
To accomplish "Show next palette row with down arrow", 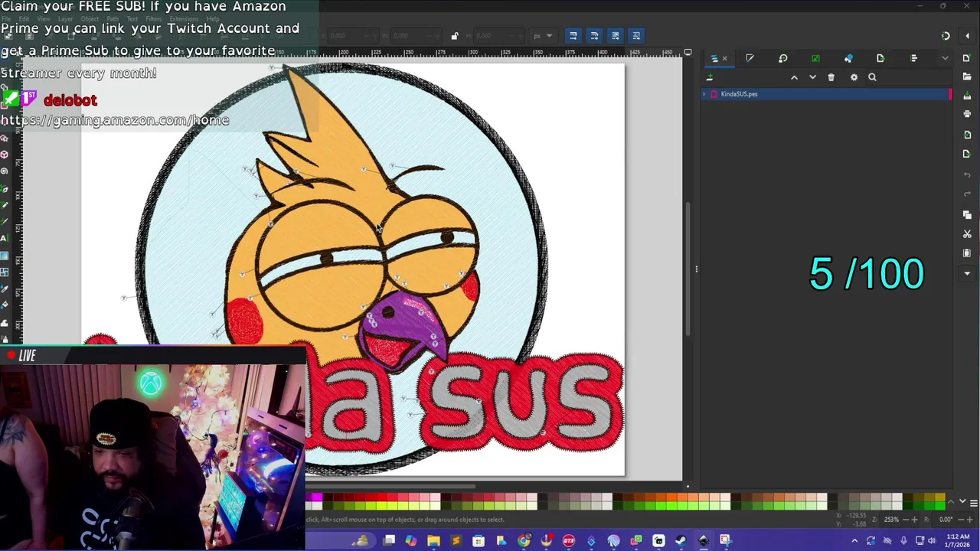I will [x=962, y=501].
